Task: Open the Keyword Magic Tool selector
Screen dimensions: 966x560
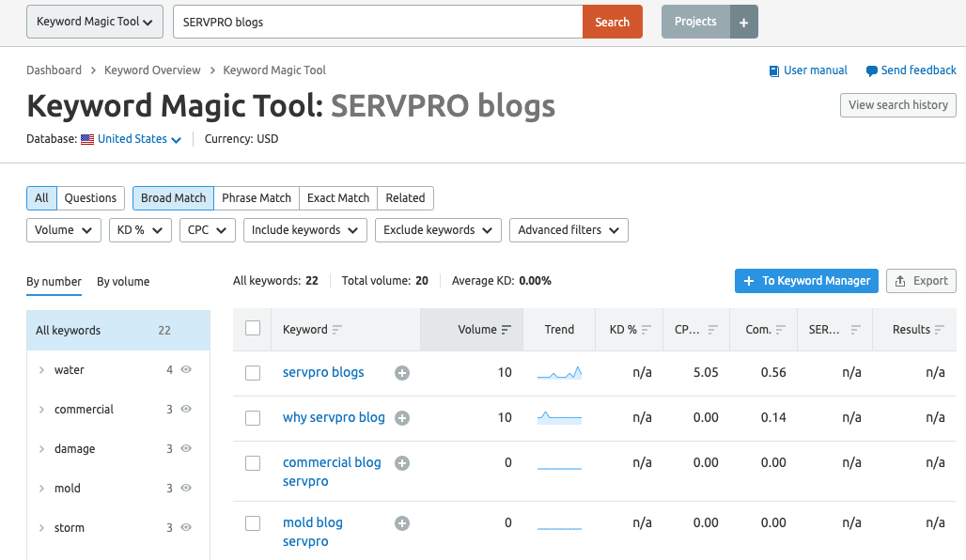Action: tap(94, 21)
